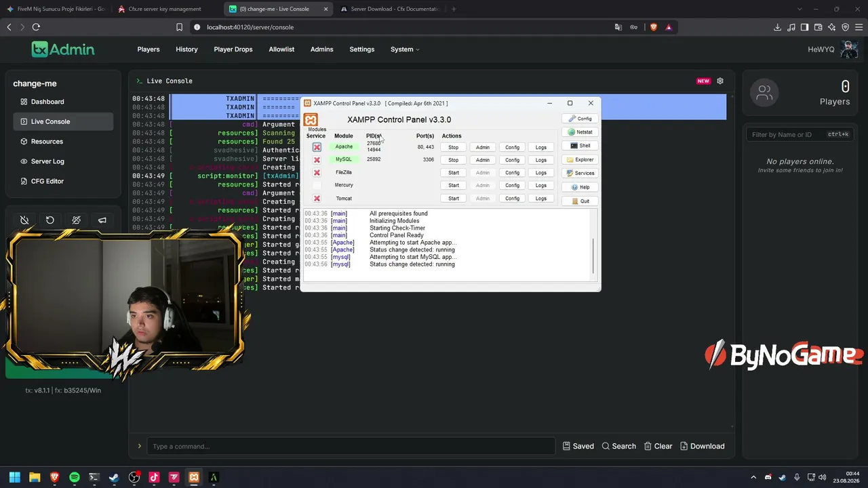Click the restart server icon in sidebar
868x488 pixels.
50,220
